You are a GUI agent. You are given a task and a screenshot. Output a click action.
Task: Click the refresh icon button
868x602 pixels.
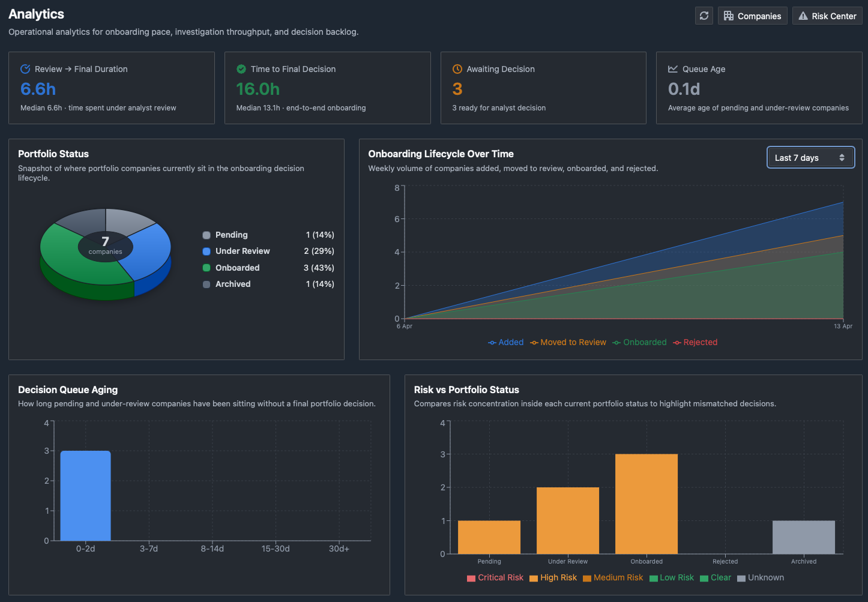pyautogui.click(x=704, y=16)
